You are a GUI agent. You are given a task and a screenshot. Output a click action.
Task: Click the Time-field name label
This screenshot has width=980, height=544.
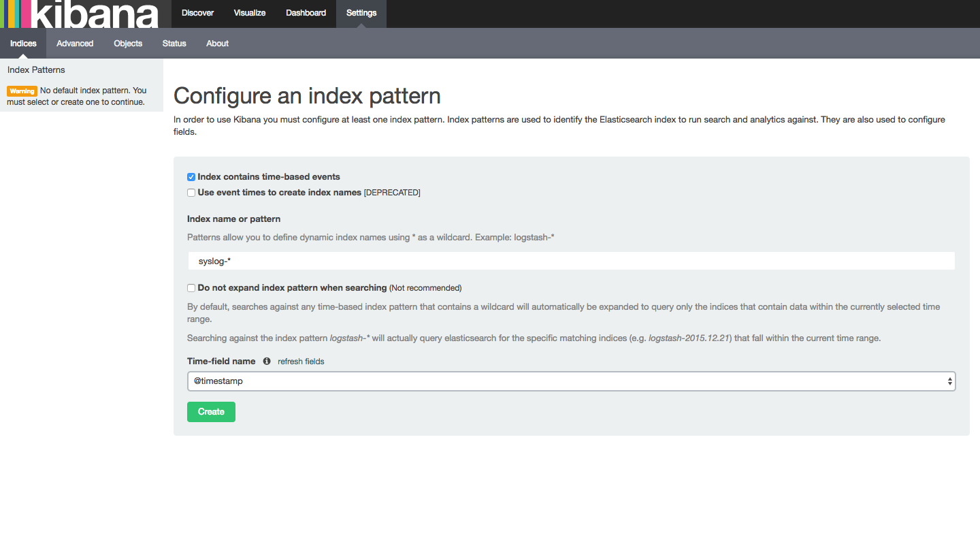(221, 362)
